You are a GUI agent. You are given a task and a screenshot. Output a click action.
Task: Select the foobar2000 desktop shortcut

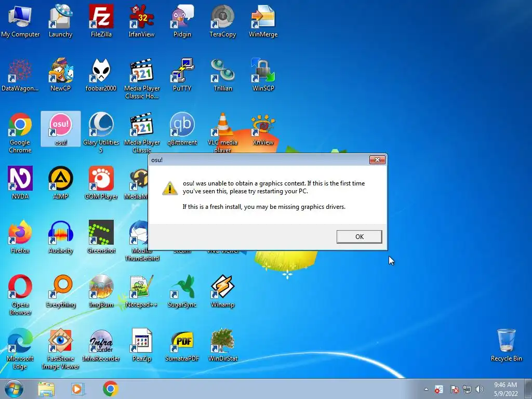(101, 75)
